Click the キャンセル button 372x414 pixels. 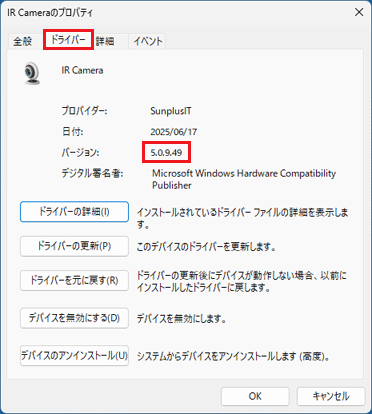pyautogui.click(x=331, y=396)
